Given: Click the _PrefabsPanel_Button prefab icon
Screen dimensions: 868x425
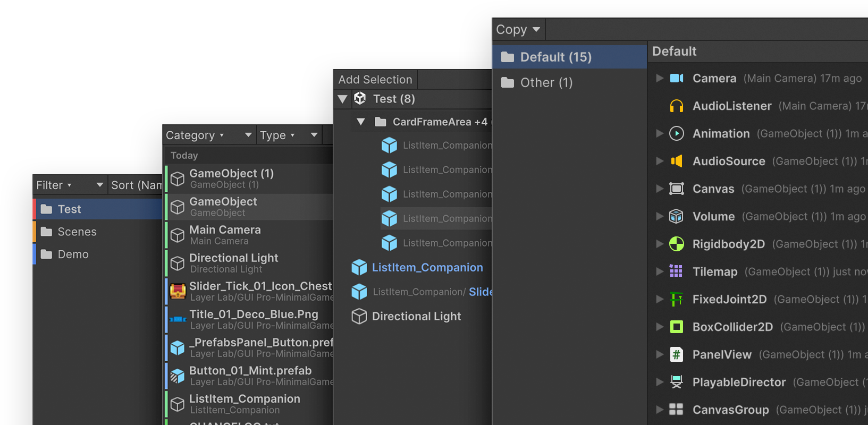Looking at the screenshot, I should pos(178,348).
